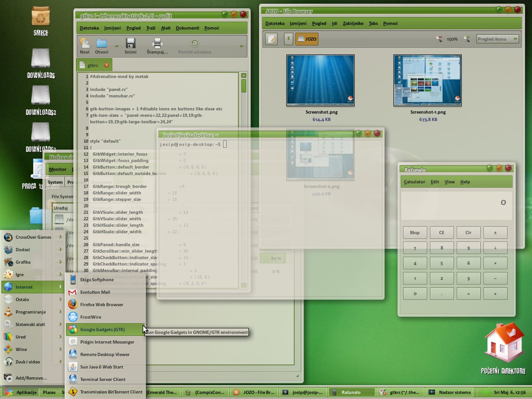Select the Screenshot-1.png thumbnail
532x399 pixels.
428,80
